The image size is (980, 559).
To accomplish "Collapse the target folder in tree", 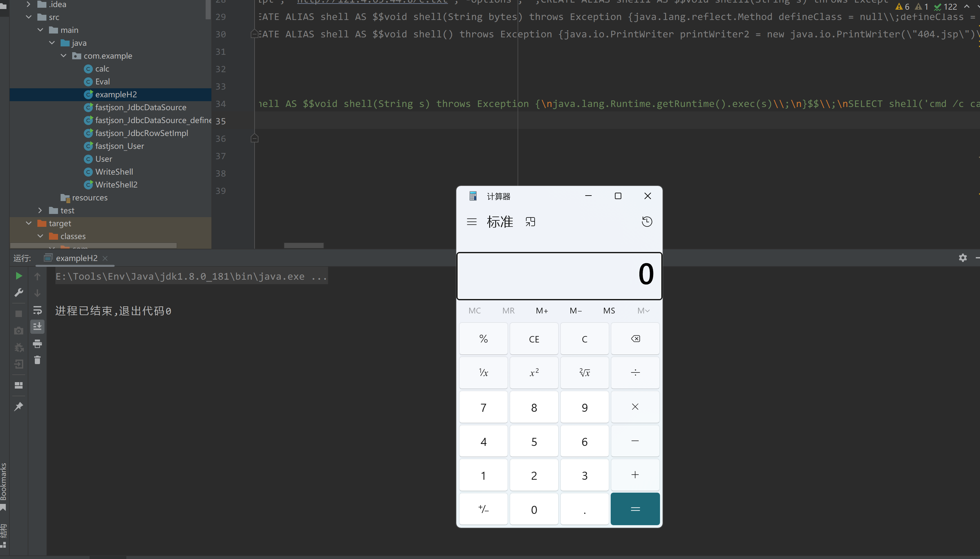I will click(x=29, y=223).
